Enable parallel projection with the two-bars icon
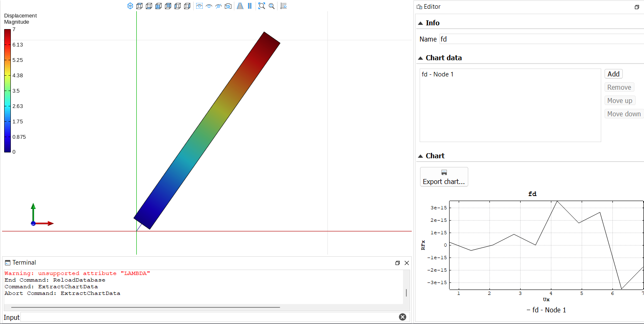The width and height of the screenshot is (644, 324). pyautogui.click(x=250, y=6)
